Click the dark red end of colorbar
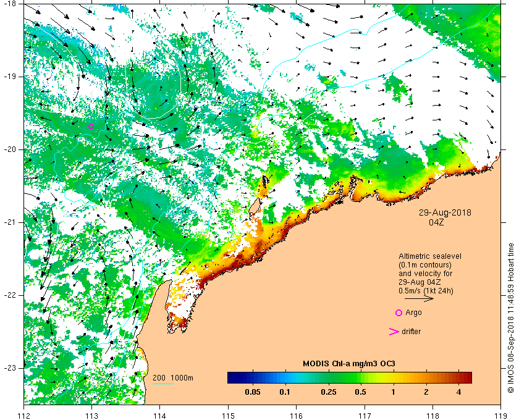Image resolution: width=519 pixels, height=420 pixels. pyautogui.click(x=468, y=377)
